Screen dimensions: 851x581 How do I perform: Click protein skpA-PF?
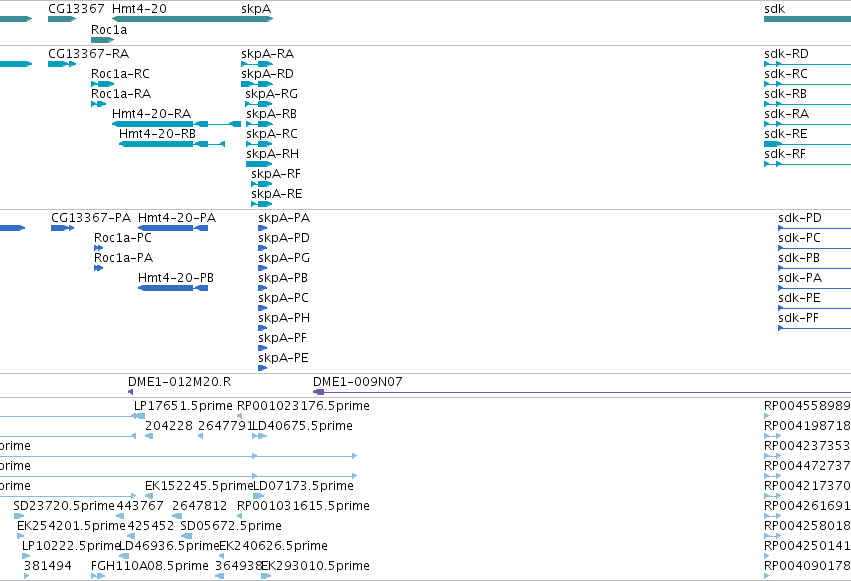283,339
